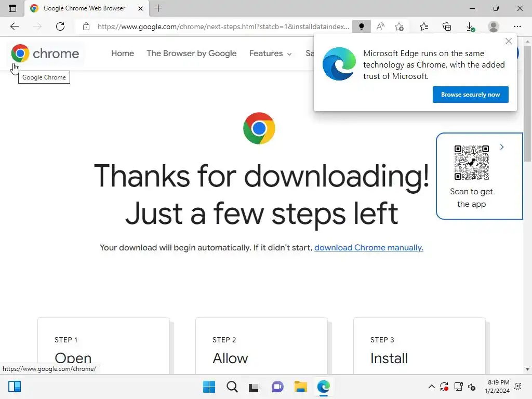Open The Browser by Google nav item
This screenshot has height=399, width=532.
(191, 54)
